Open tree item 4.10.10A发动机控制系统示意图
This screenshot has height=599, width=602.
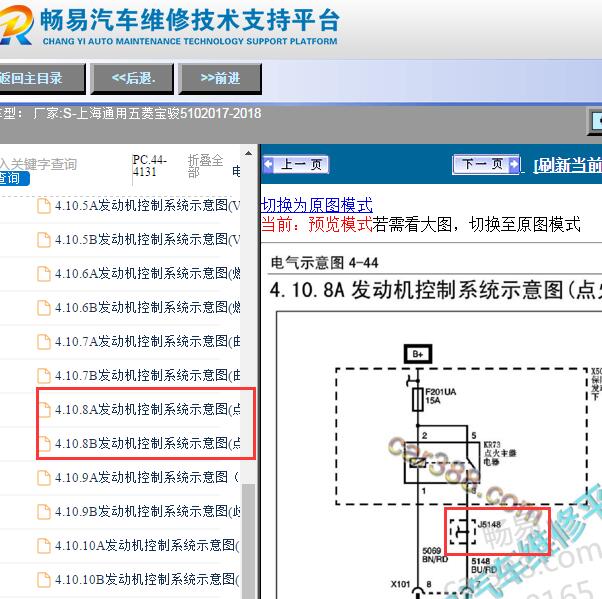click(147, 545)
